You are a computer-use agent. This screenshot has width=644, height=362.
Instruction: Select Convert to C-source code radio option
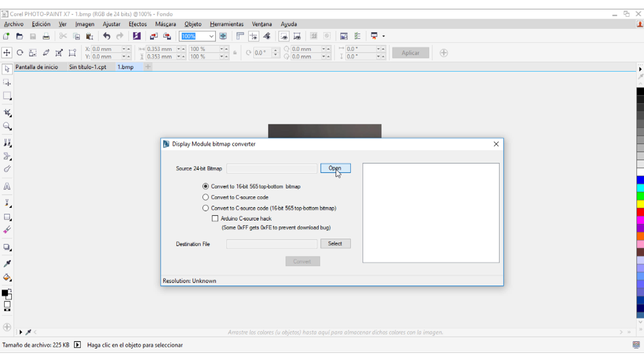[x=206, y=197]
